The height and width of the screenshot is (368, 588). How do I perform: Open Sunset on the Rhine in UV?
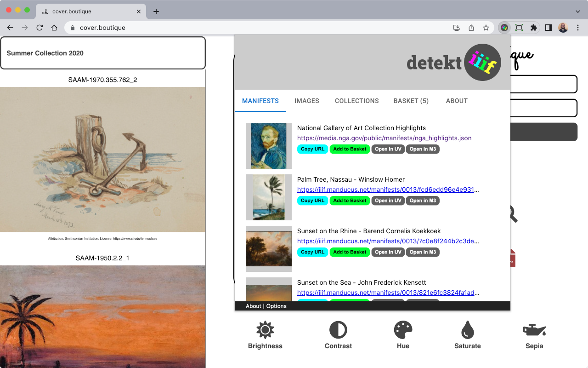point(388,252)
